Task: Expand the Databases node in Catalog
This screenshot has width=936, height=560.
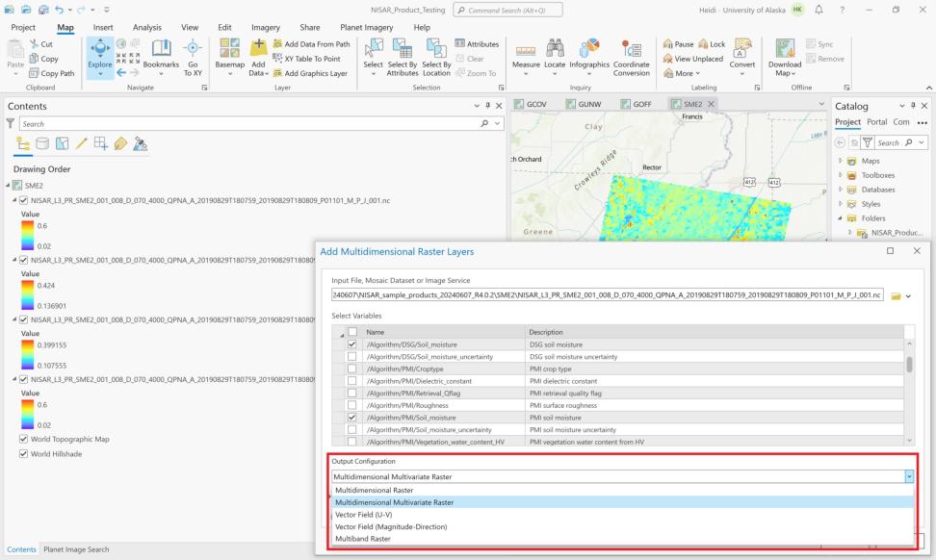Action: 841,189
